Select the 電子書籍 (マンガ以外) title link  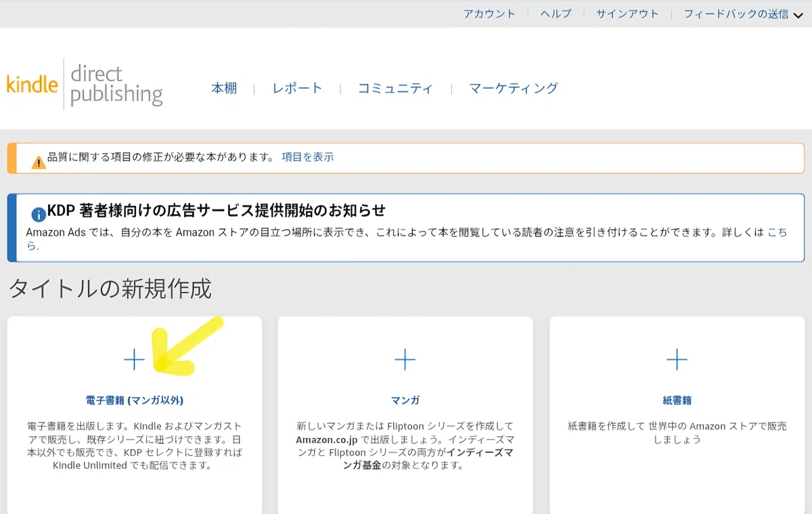pos(135,400)
